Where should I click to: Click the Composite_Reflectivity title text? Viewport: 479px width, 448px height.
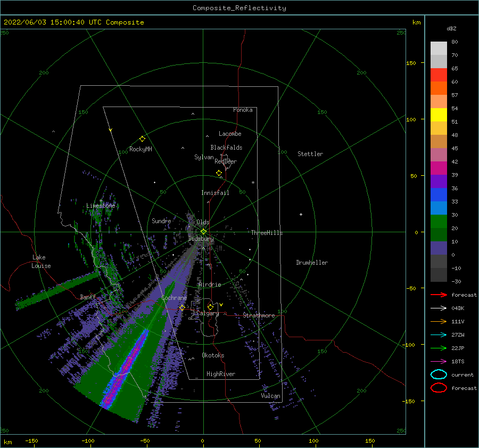click(x=240, y=8)
